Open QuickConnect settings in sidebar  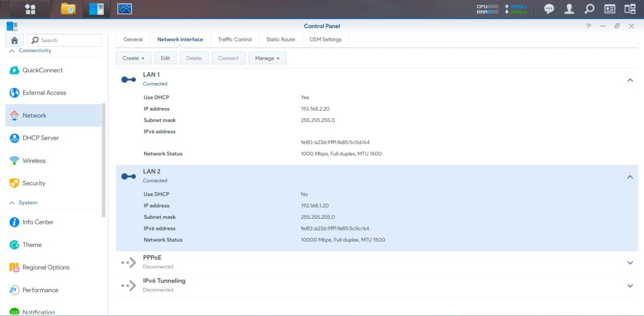click(43, 70)
